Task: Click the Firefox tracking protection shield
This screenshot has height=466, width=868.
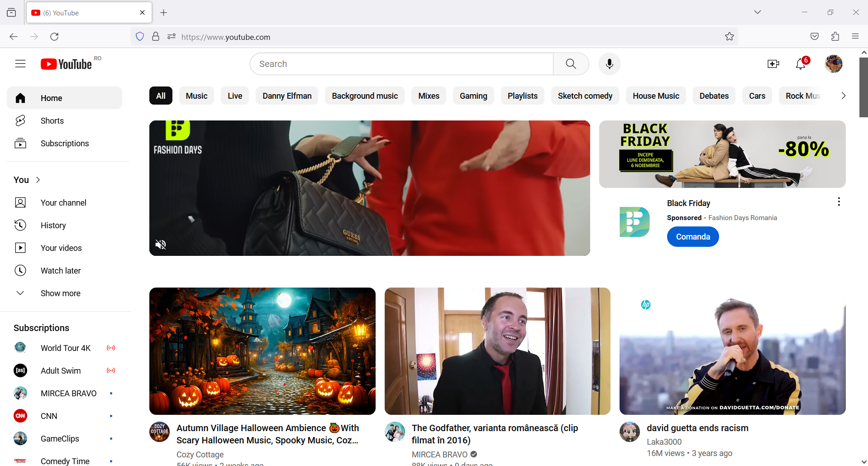Action: (139, 36)
